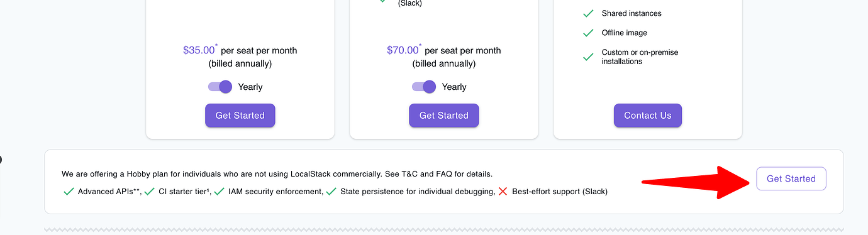
Task: Click the check beside State persistence
Action: click(331, 192)
